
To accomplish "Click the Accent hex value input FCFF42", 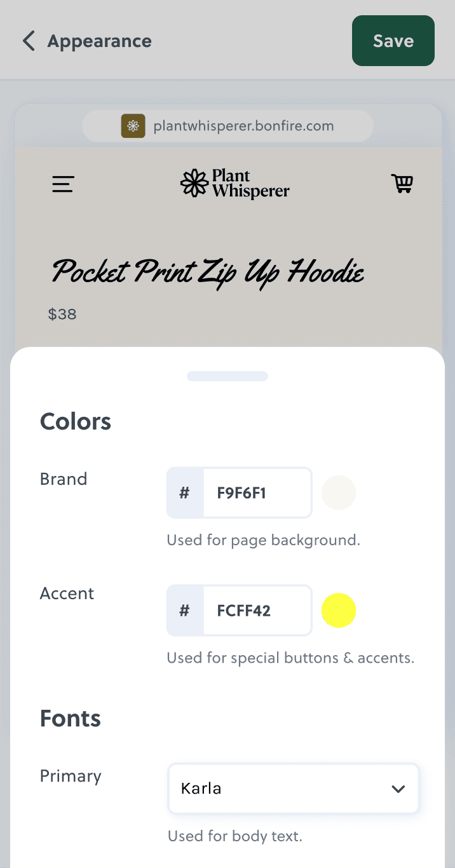I will (x=257, y=610).
